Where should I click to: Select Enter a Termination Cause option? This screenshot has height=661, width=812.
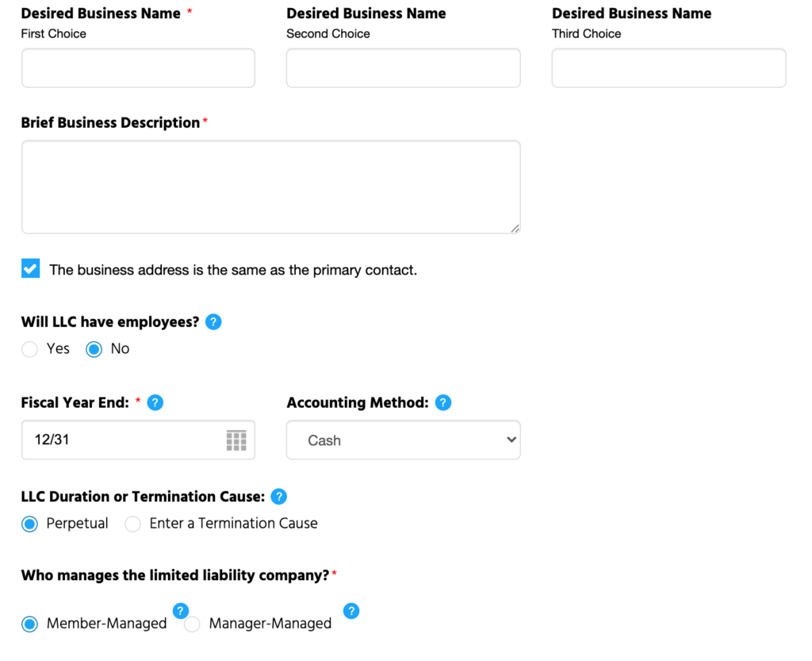(x=132, y=524)
